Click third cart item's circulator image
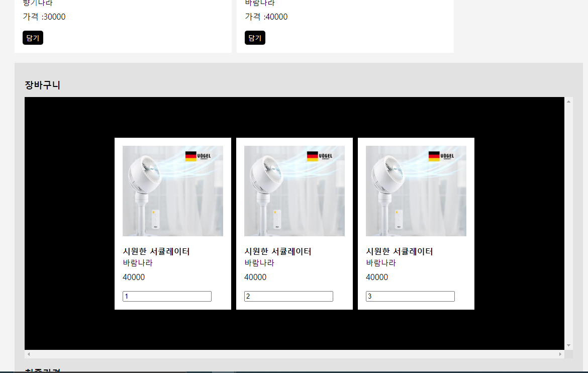This screenshot has width=588, height=373. point(416,191)
